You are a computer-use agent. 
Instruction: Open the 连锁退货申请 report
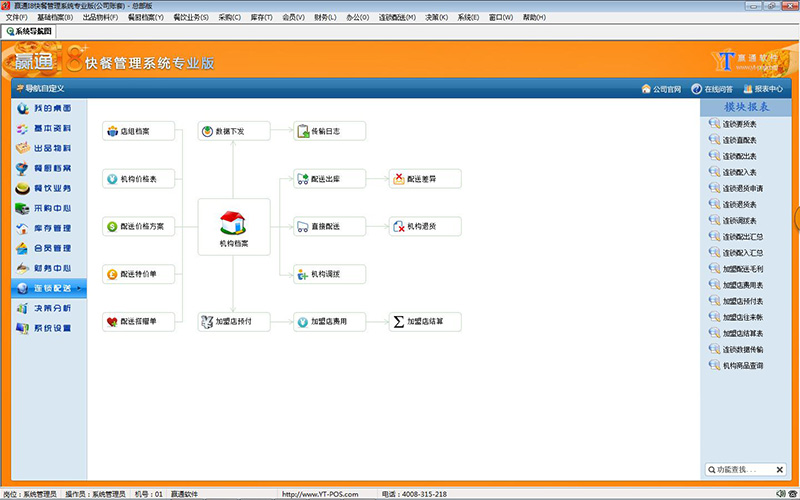pos(744,188)
